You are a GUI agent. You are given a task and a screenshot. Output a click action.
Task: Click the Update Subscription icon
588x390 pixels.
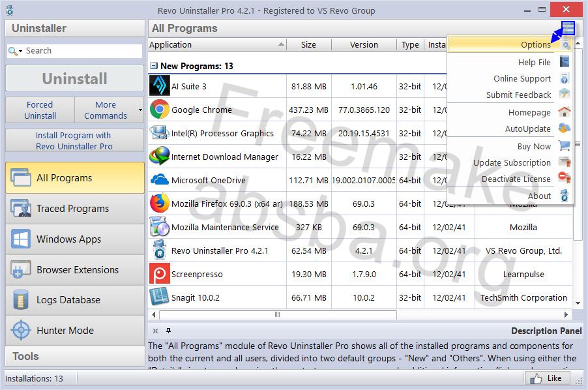565,162
